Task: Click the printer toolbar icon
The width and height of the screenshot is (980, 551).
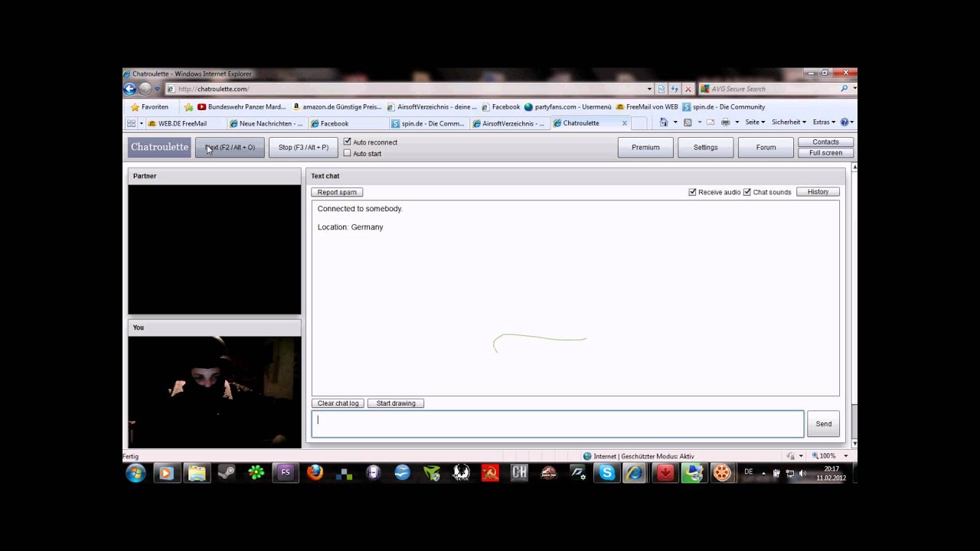Action: (x=725, y=122)
